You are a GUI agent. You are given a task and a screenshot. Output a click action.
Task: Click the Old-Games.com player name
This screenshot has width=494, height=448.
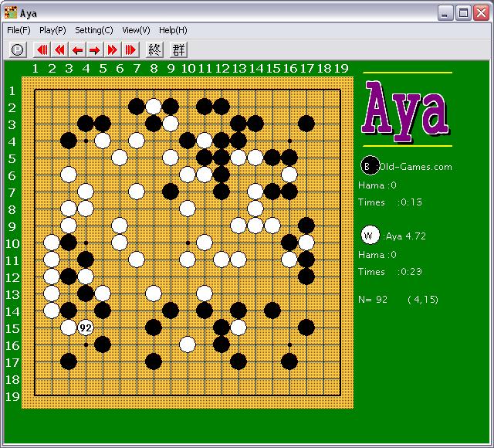tap(415, 167)
